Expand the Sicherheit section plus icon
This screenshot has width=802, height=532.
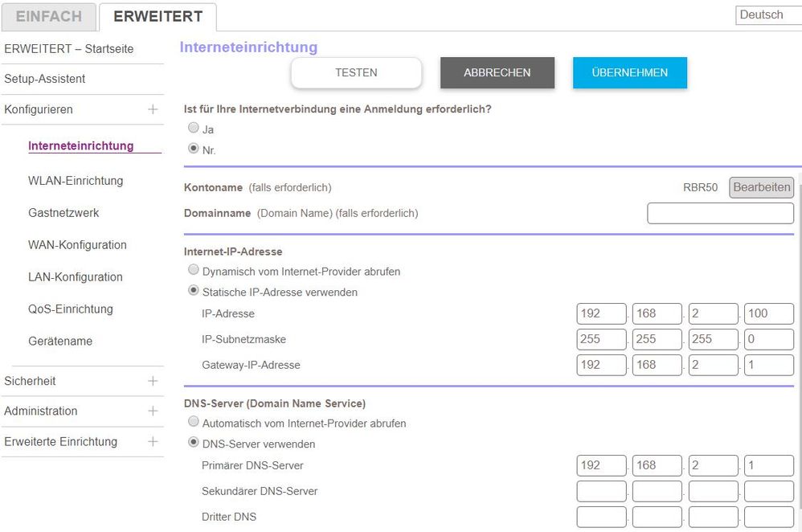pos(153,381)
